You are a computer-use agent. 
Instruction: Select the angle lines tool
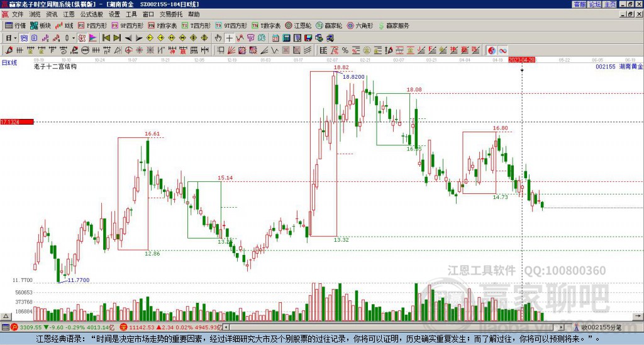point(264,50)
